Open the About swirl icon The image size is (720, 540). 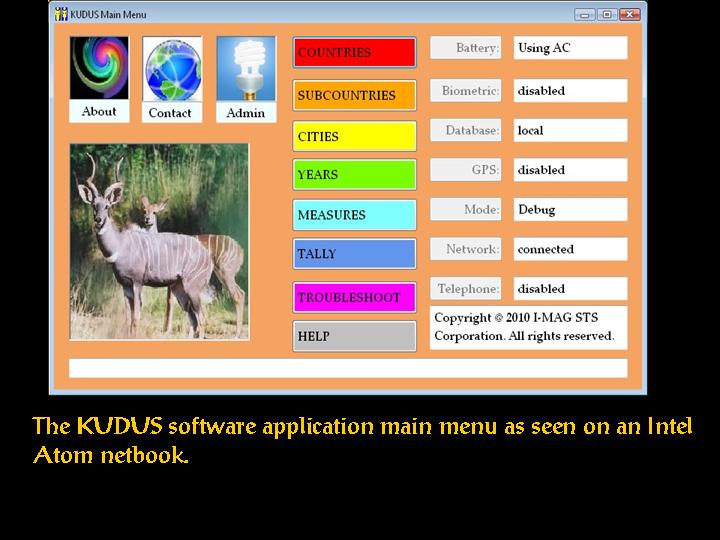point(99,69)
